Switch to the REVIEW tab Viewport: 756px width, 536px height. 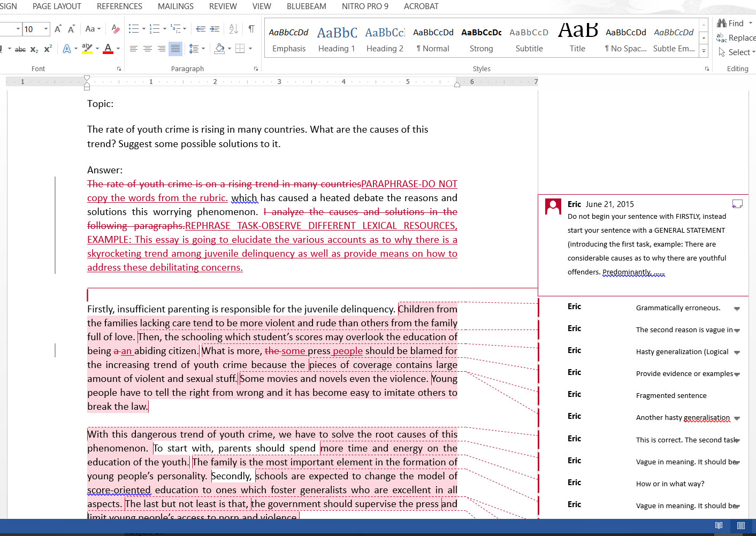tap(223, 6)
